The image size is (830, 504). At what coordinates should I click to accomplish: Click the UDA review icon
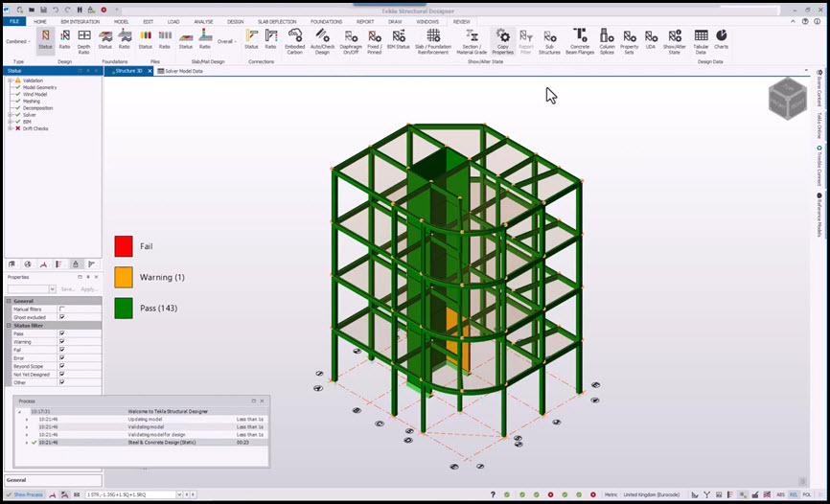pyautogui.click(x=651, y=39)
